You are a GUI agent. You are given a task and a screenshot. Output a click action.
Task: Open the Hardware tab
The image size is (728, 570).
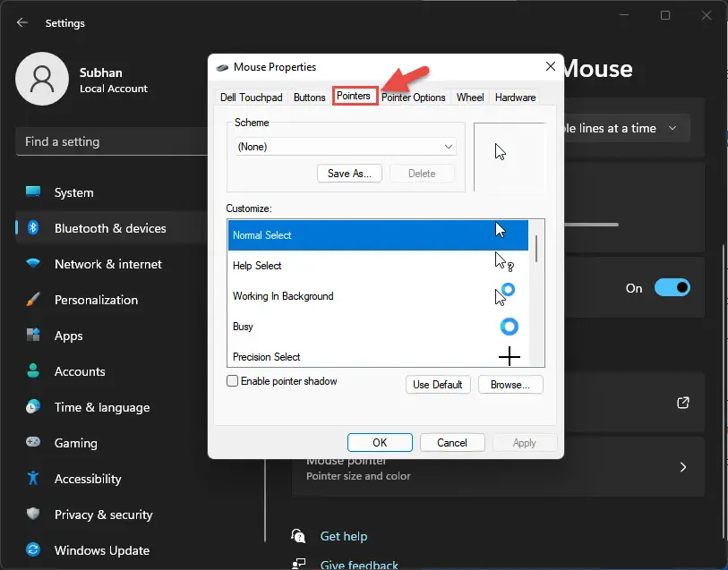516,98
